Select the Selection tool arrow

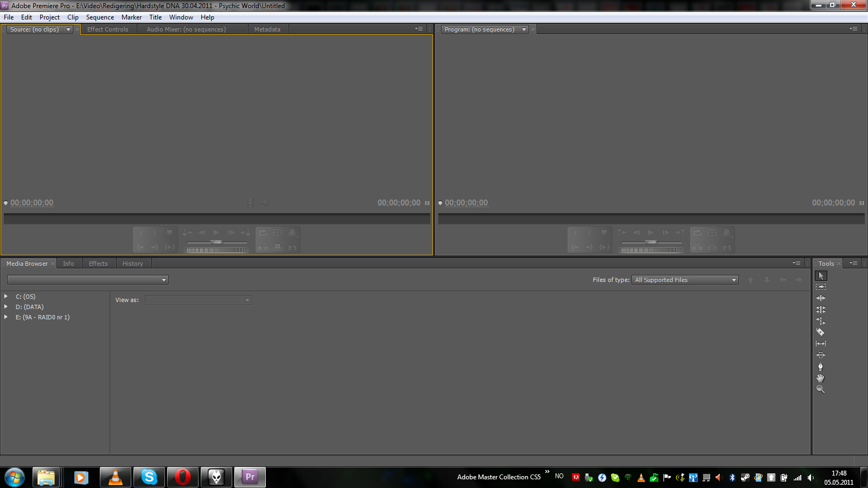(821, 275)
